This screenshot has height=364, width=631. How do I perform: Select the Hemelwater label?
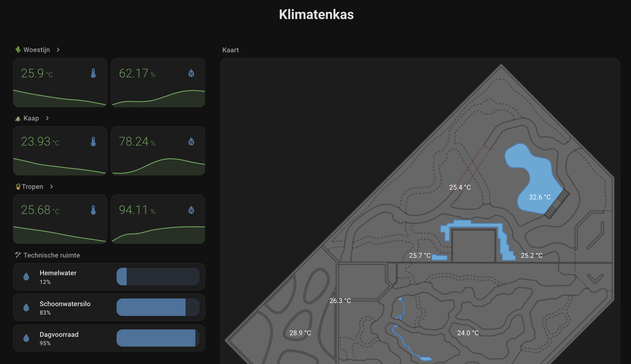tap(58, 273)
